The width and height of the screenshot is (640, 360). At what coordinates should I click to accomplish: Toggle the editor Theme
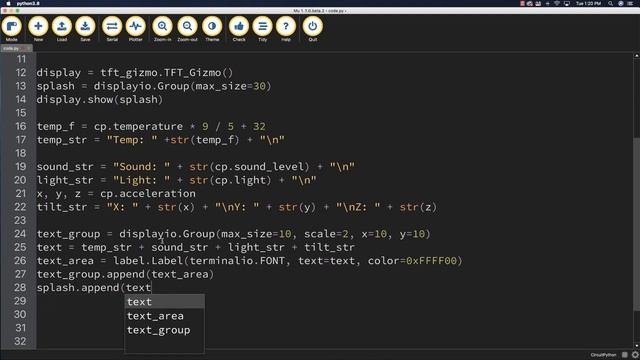point(212,29)
